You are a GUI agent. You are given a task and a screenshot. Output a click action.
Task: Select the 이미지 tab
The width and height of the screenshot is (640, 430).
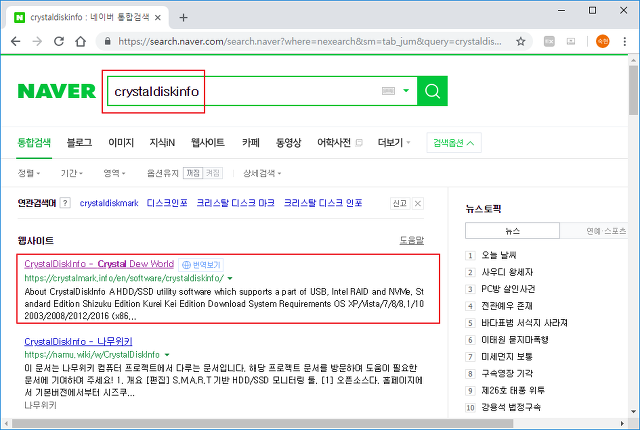(121, 142)
